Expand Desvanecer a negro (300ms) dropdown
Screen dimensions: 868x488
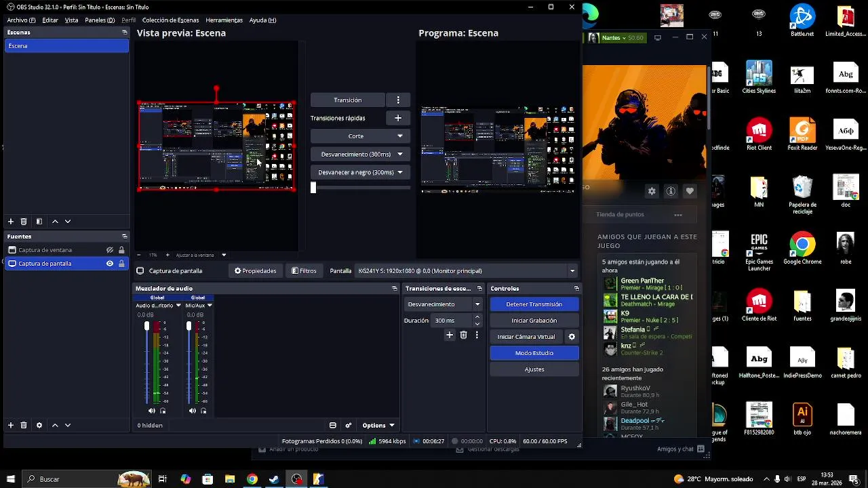point(400,172)
